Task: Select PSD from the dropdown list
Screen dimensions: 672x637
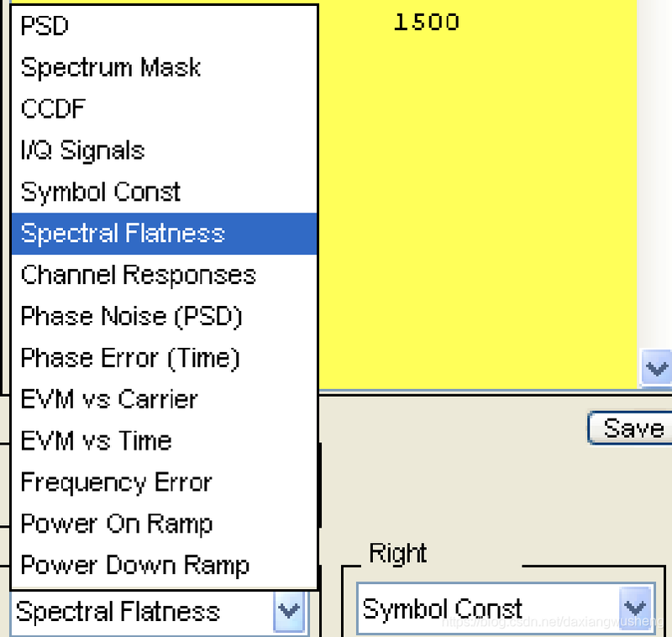Action: point(164,26)
